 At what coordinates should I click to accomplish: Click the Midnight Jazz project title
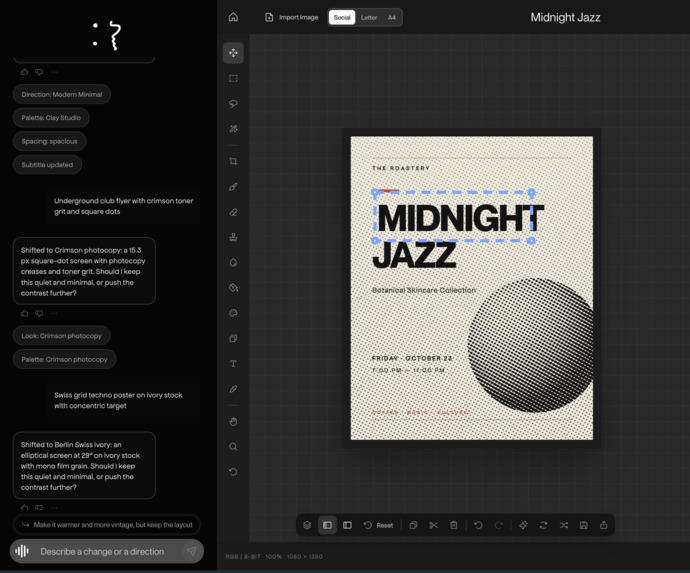pos(565,17)
